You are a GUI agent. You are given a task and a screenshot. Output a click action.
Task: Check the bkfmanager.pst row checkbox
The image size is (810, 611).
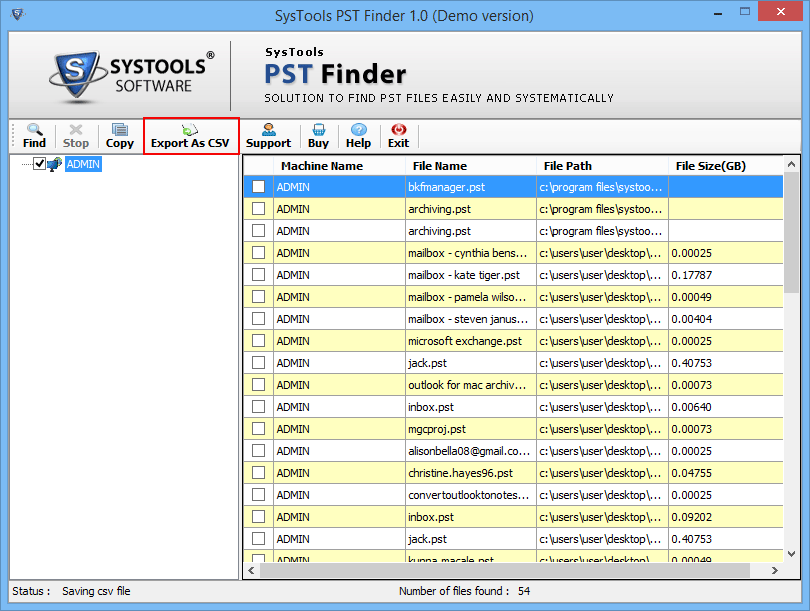[x=258, y=186]
